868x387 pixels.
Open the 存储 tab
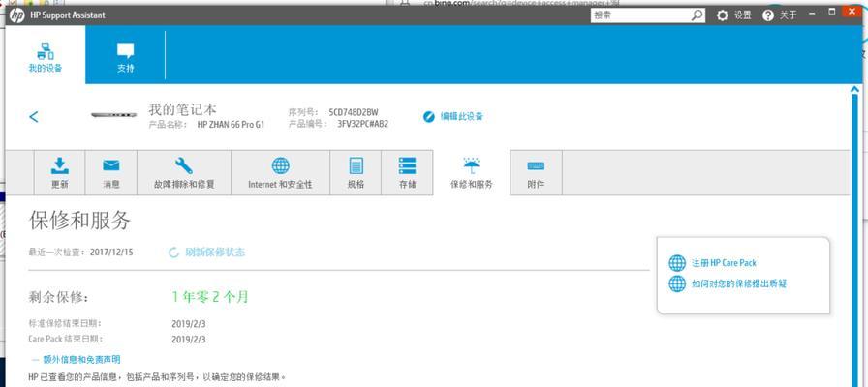(408, 173)
